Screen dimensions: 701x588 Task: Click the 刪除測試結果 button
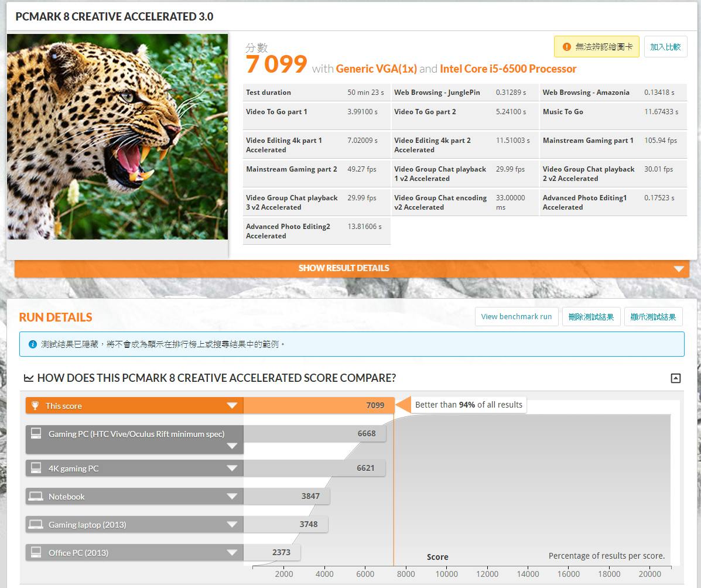click(x=591, y=317)
